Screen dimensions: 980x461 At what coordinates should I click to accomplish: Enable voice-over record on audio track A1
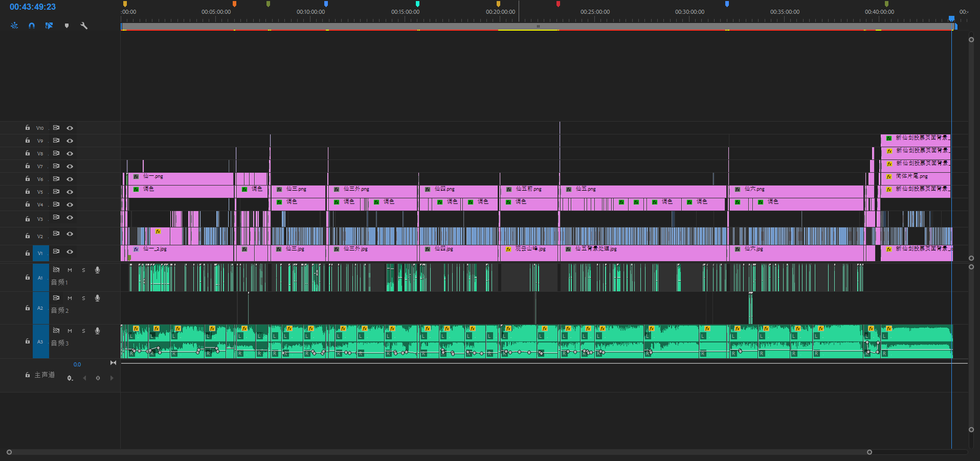pos(97,270)
